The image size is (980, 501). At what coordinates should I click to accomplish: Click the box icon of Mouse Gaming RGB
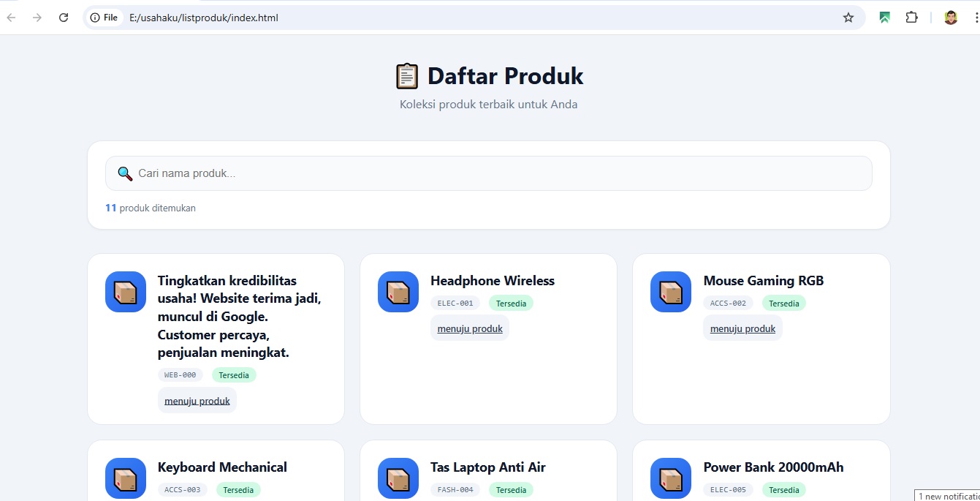(671, 292)
